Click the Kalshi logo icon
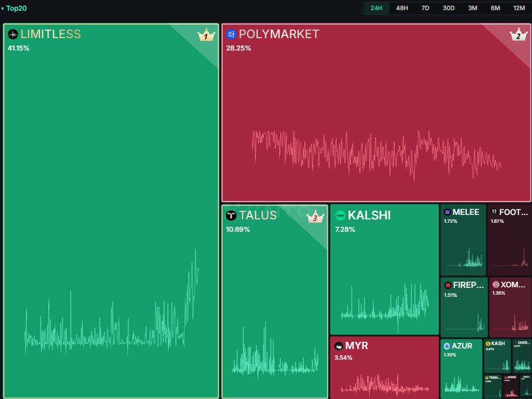This screenshot has height=399, width=532. tap(340, 215)
